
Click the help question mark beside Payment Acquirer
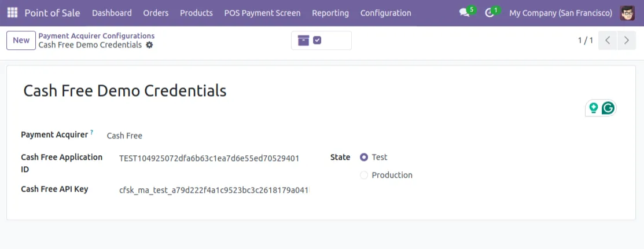pos(91,132)
